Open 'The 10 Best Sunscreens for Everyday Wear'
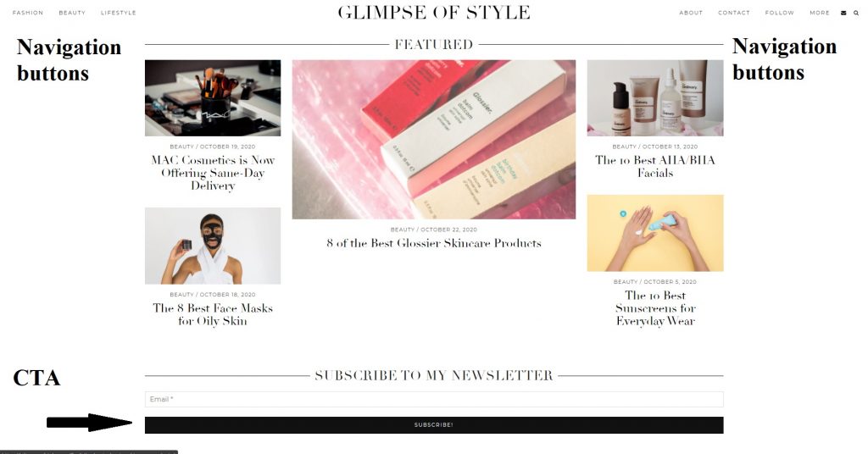Screen dimensions: 868x454 point(655,308)
